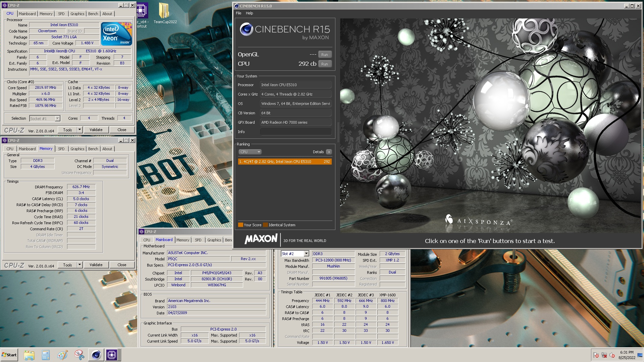
Task: Open the Action Center flag tray icon
Action: [x=596, y=355]
